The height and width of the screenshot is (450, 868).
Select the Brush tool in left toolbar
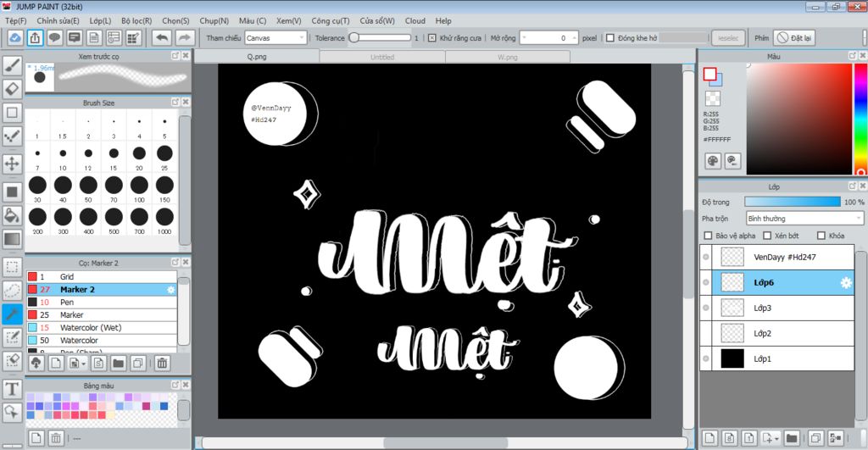(12, 65)
